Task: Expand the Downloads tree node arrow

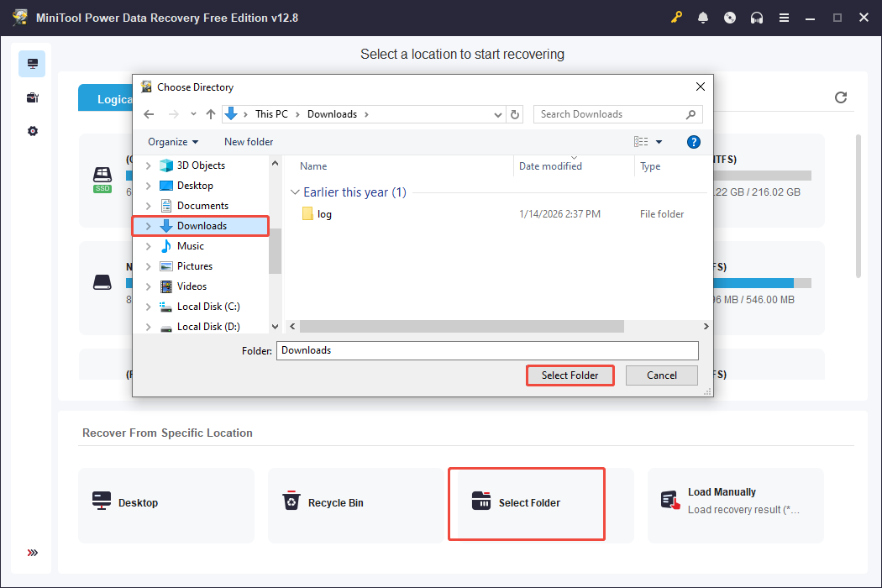Action: pos(148,226)
